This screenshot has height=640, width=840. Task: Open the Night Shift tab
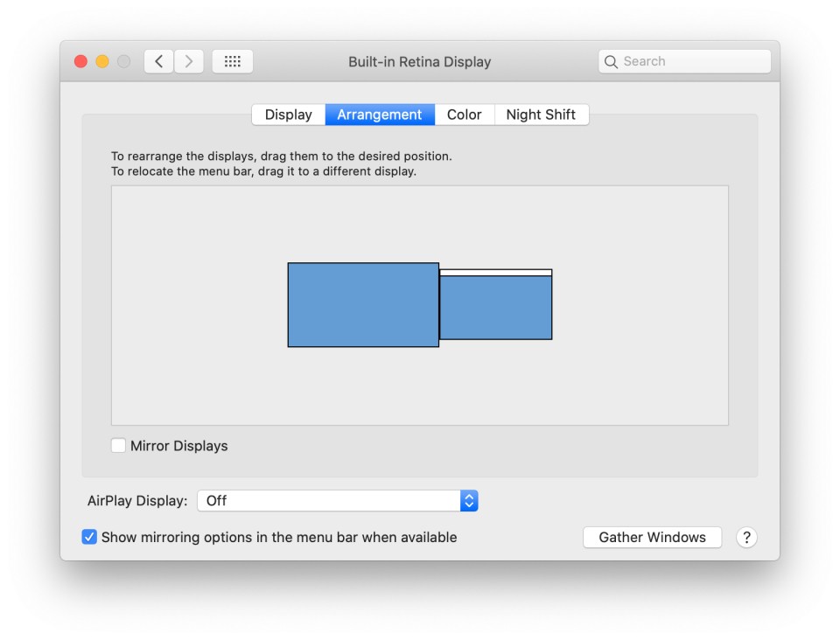541,115
